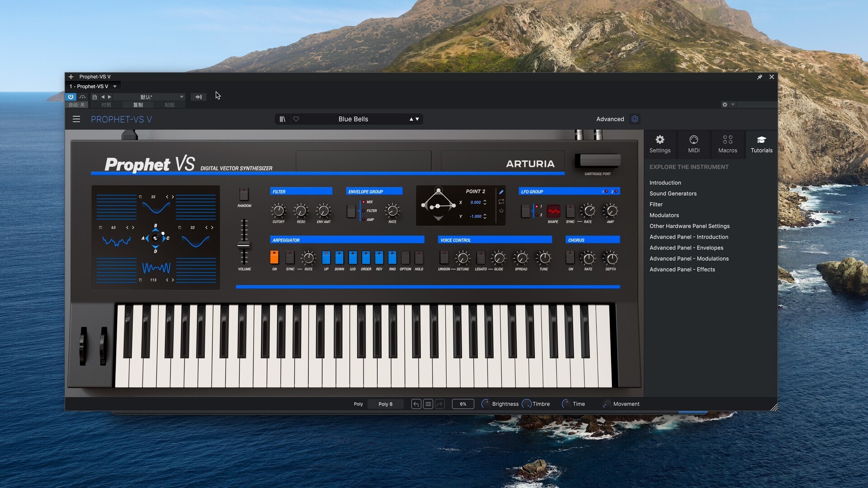Open the hamburger main menu of Prophet-VS V
Viewport: 868px width, 488px height.
click(x=76, y=119)
